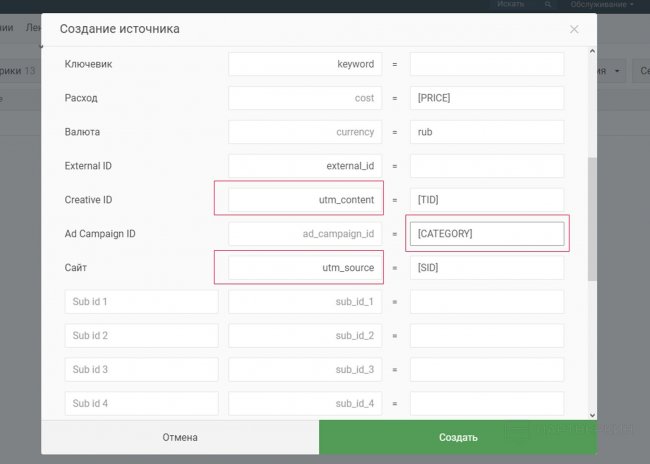Click the [CATEGORY] value field
650x464 pixels.
click(x=487, y=234)
